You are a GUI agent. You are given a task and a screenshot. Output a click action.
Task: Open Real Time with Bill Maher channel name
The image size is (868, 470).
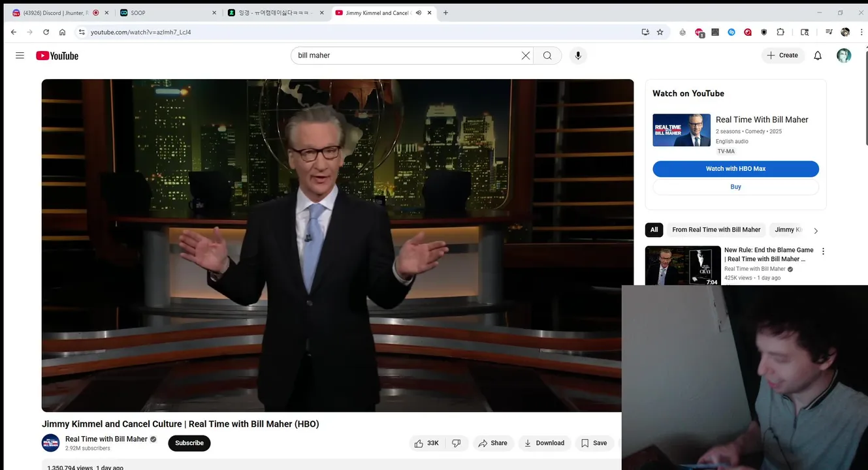(x=106, y=439)
